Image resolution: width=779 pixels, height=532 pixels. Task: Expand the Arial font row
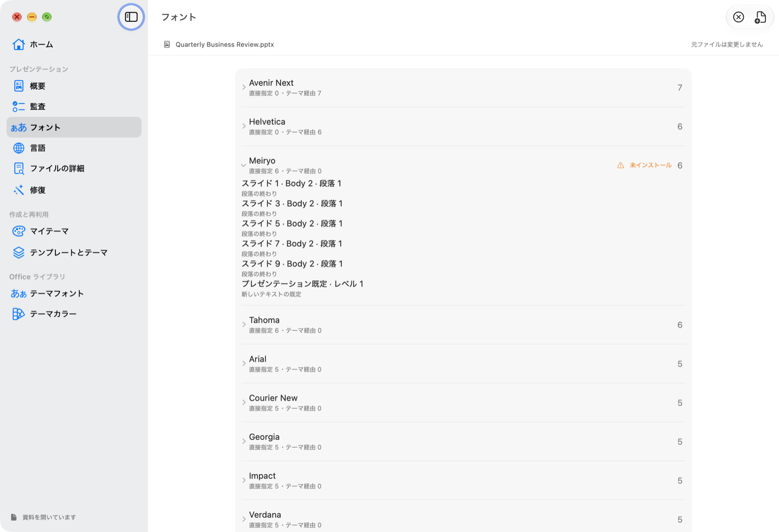pos(244,364)
